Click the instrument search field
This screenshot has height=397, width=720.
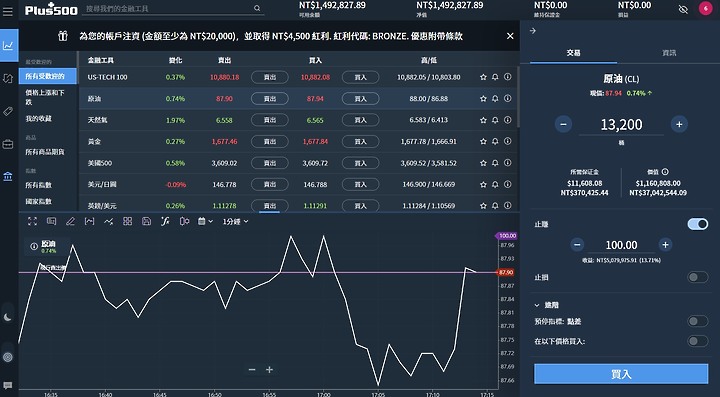click(x=173, y=8)
